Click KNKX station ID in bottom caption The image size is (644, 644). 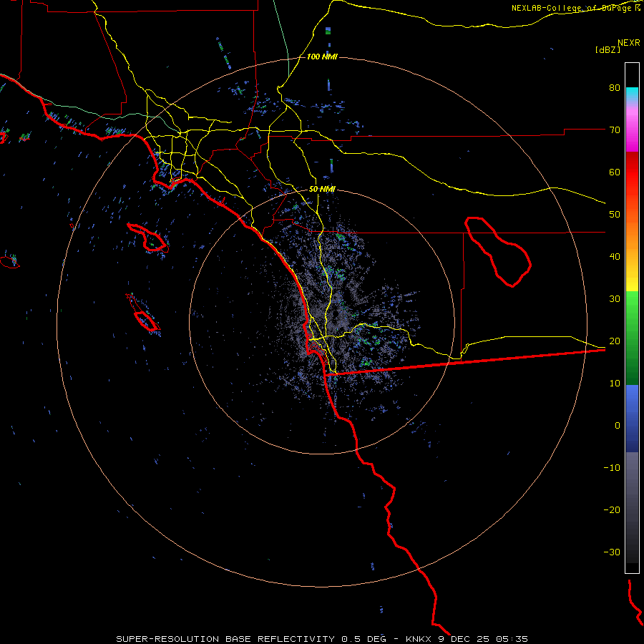[x=418, y=639]
